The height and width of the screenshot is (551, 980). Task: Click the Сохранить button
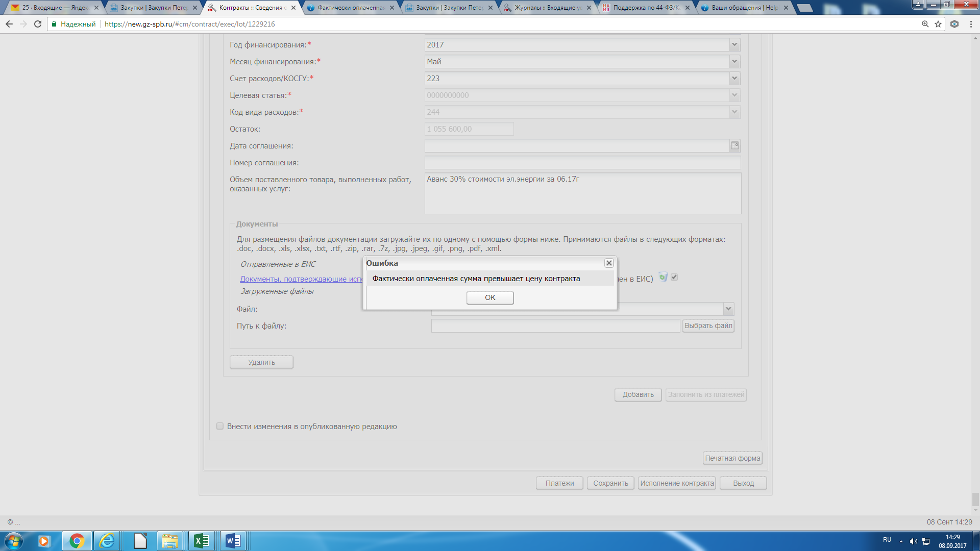[610, 483]
